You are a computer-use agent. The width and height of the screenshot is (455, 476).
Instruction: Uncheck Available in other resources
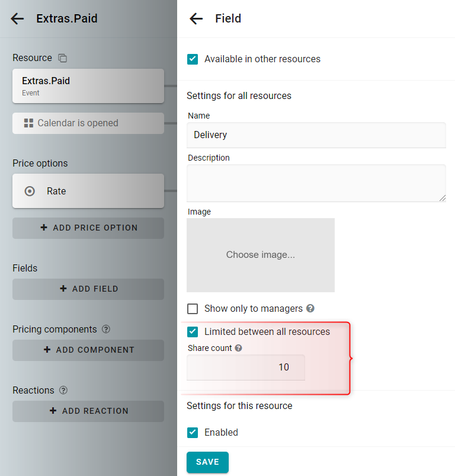[x=193, y=59]
